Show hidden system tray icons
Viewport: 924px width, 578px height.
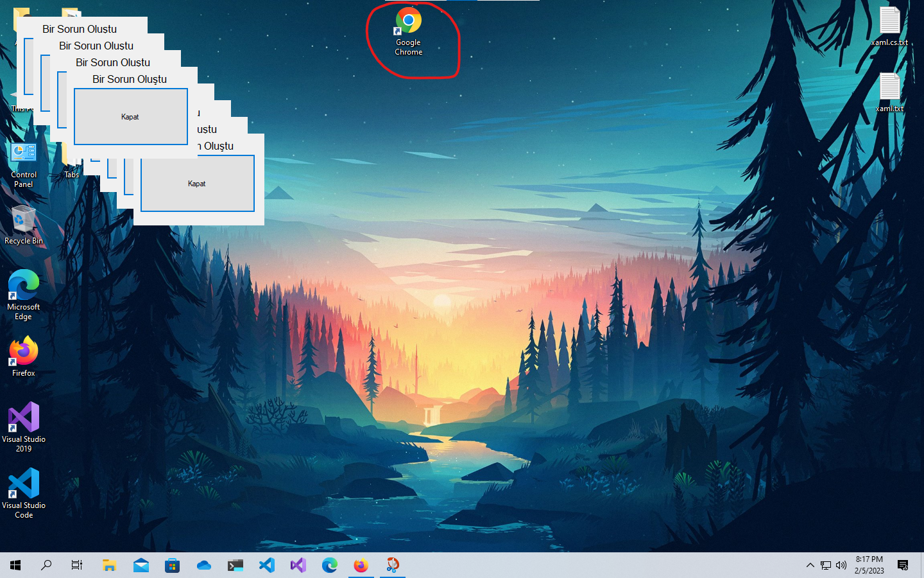pos(810,565)
